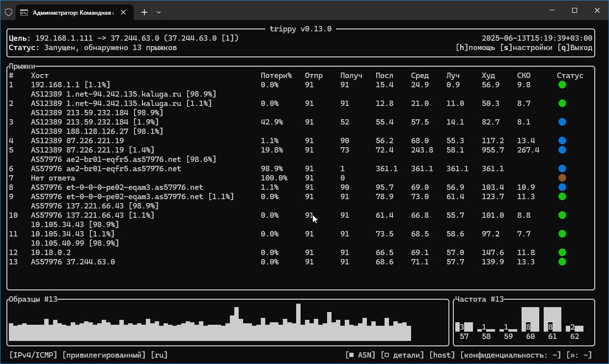Viewport: 609px width, 364px height.
Task: Click the [привилегированный] mode indicator
Action: coord(104,355)
